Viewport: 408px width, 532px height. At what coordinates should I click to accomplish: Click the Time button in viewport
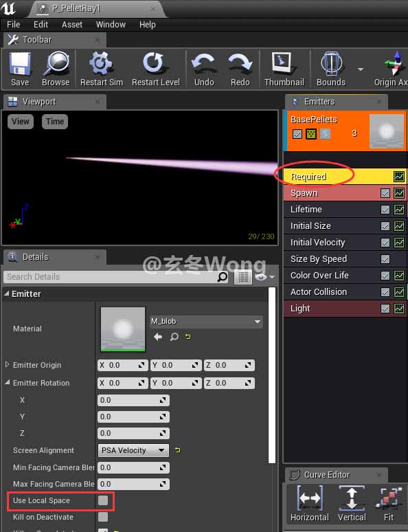55,122
